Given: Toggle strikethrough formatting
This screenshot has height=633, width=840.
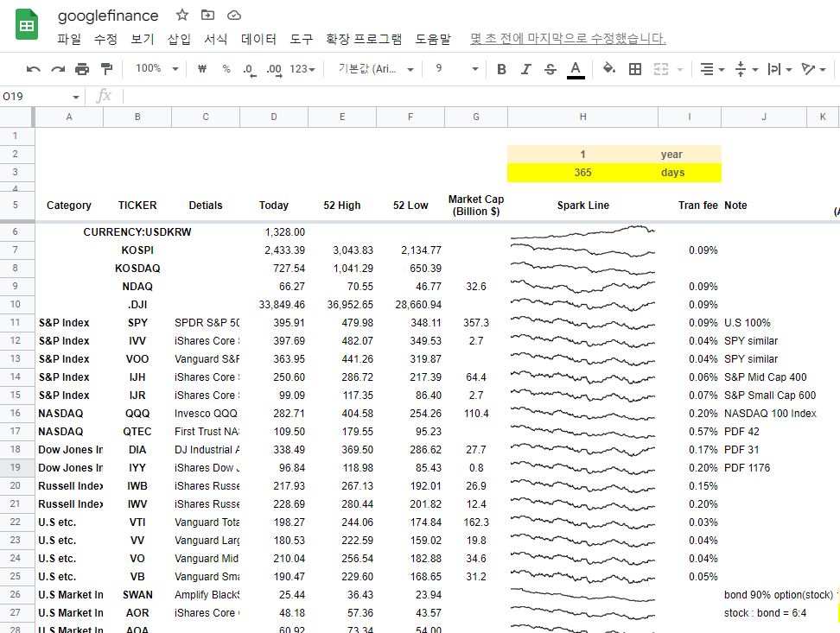Looking at the screenshot, I should pos(550,69).
